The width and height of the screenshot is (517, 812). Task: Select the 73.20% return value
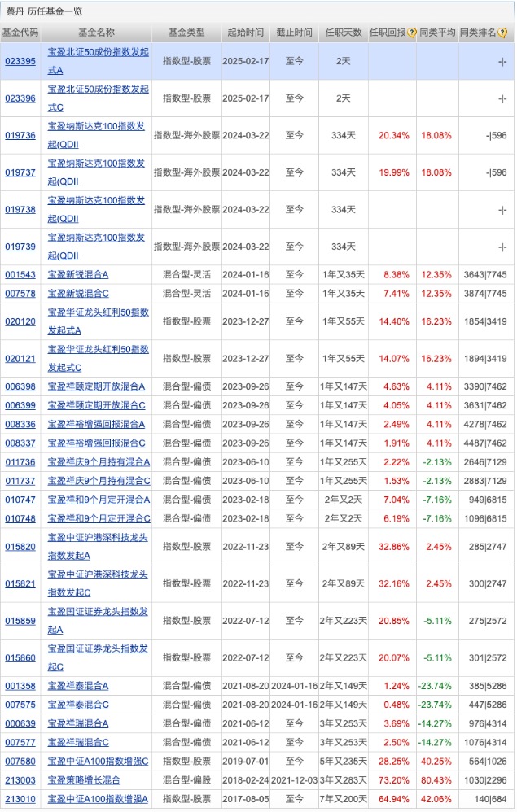coord(394,780)
